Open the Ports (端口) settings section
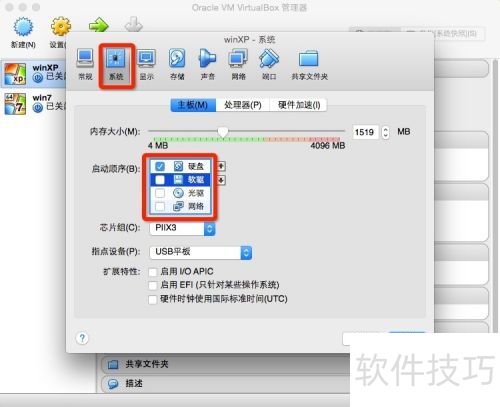This screenshot has height=407, width=500. point(269,64)
